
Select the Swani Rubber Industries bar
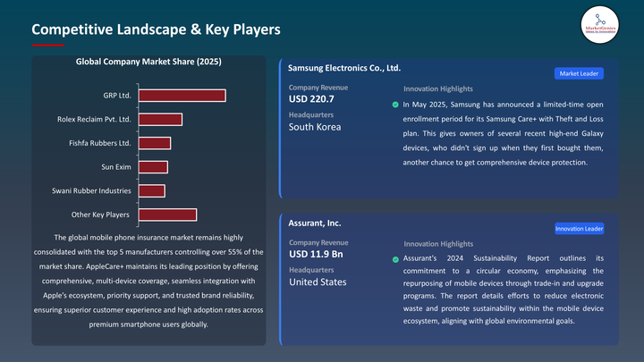tap(152, 191)
